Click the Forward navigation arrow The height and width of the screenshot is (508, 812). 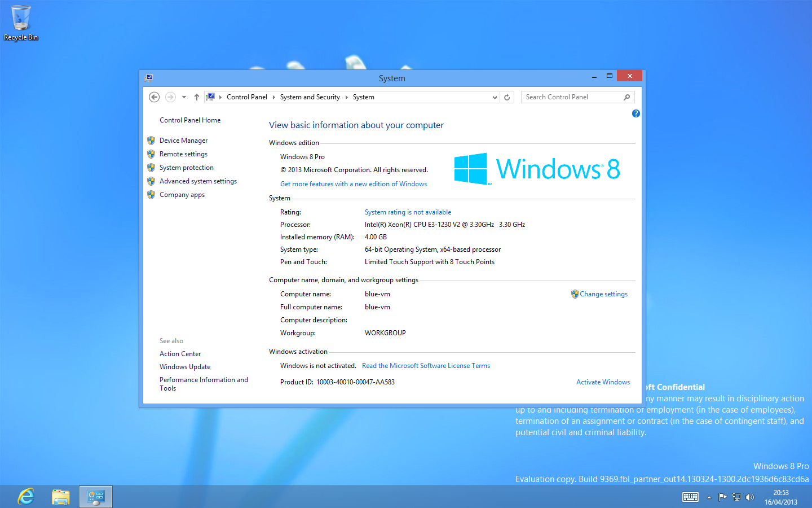[170, 97]
